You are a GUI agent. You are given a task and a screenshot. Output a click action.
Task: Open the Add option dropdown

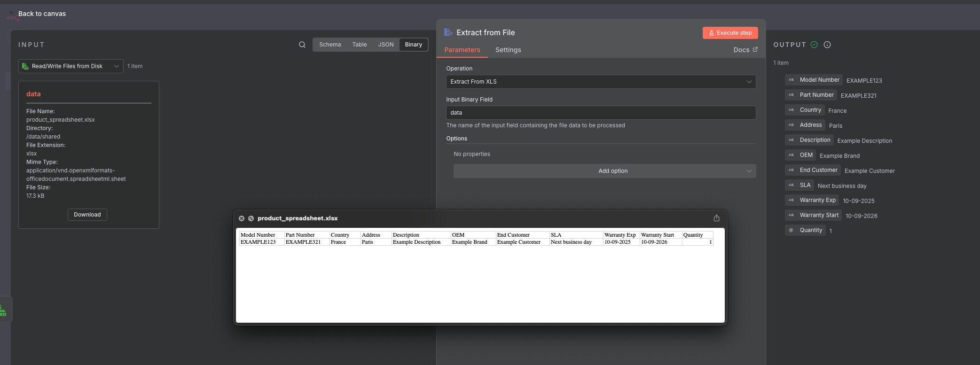click(x=604, y=171)
